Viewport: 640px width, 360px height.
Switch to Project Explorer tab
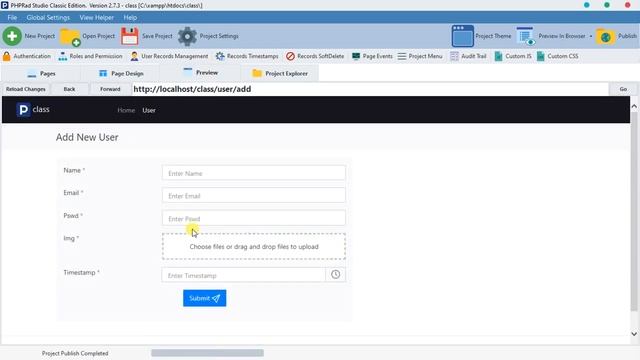pos(280,73)
